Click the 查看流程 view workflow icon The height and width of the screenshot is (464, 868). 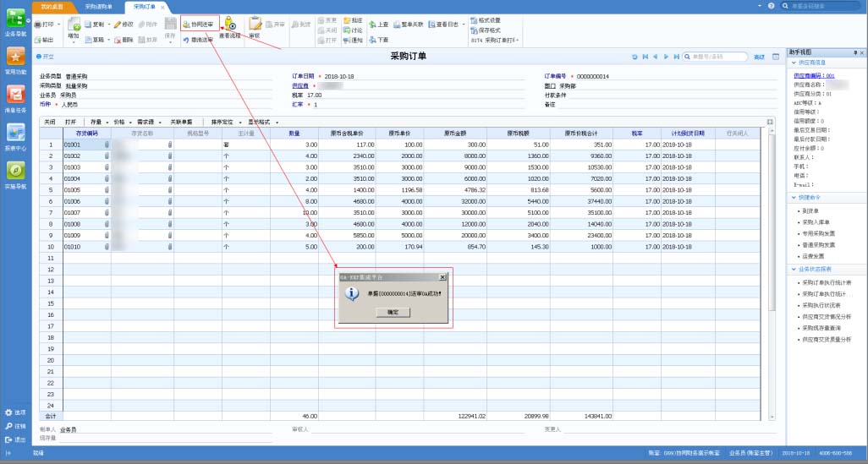[x=230, y=24]
